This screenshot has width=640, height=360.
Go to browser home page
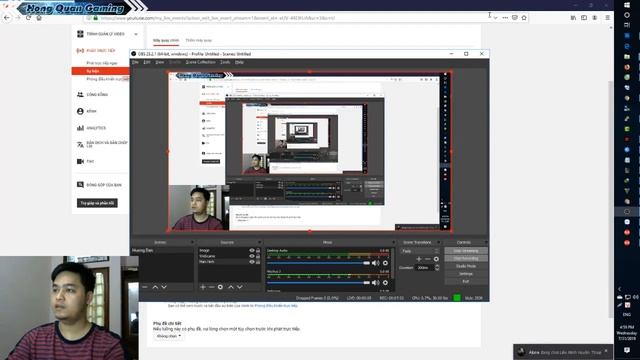39,18
